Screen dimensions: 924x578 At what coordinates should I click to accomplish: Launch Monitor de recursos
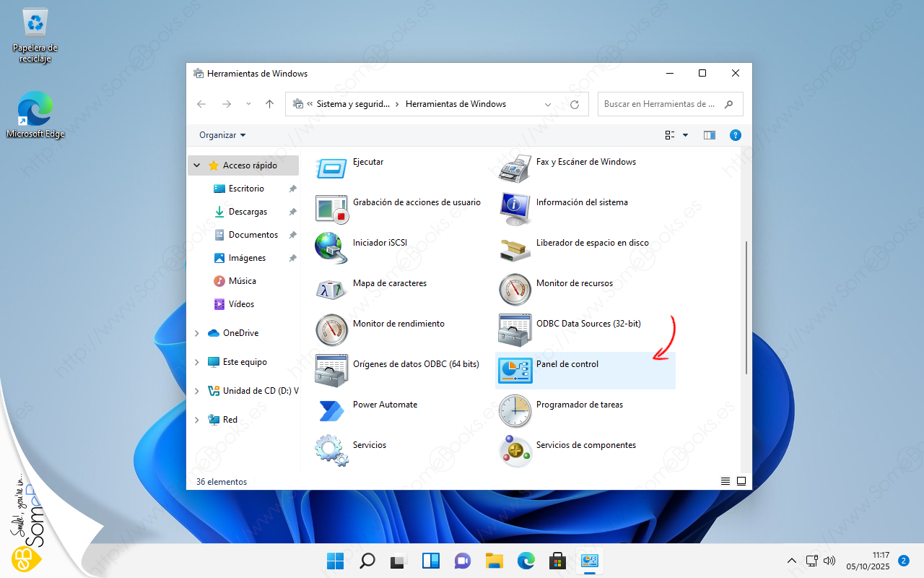(574, 284)
